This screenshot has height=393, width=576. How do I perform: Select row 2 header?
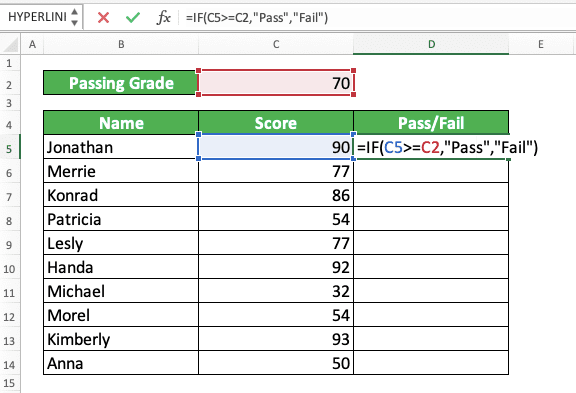(x=10, y=84)
